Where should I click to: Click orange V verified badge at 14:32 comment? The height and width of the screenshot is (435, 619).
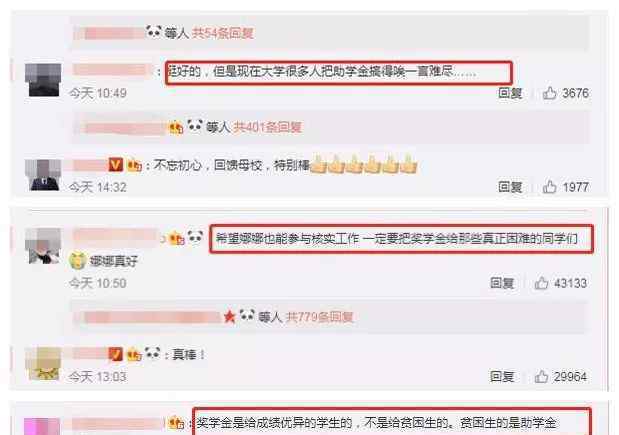coord(116,165)
